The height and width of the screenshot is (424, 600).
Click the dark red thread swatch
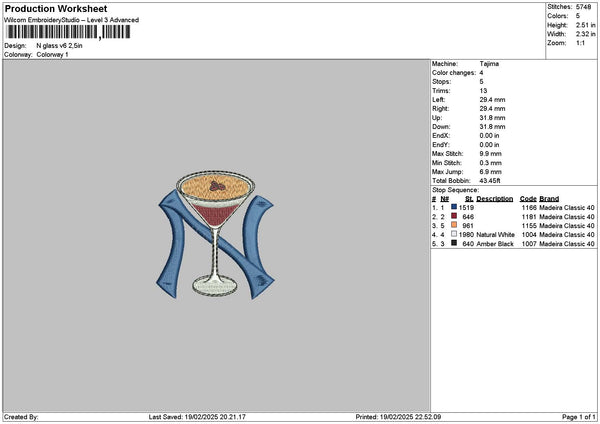tap(454, 216)
